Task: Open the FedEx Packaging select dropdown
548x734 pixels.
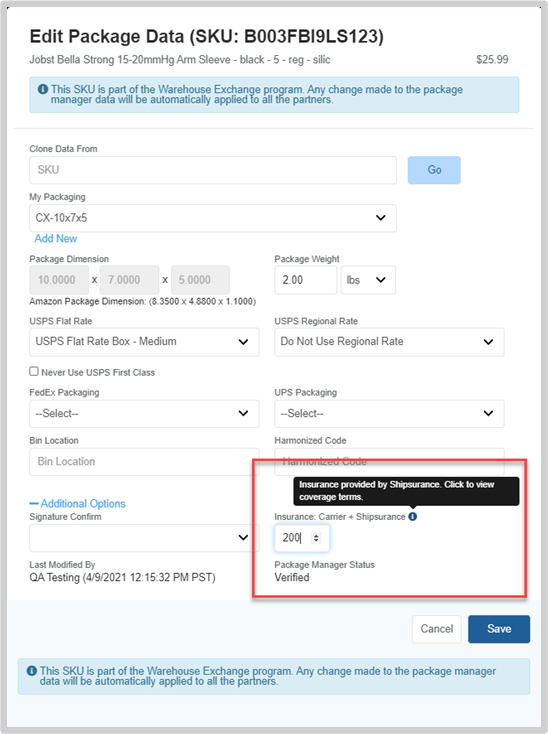Action: point(144,413)
